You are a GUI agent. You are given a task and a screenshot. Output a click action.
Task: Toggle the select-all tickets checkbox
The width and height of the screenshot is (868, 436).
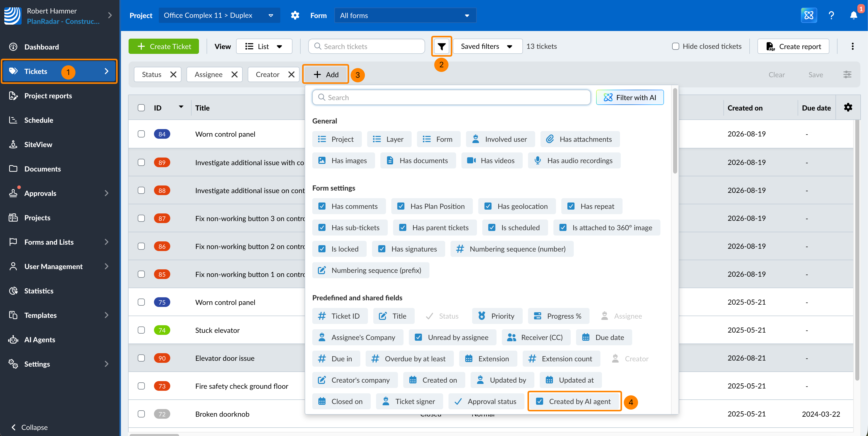tap(141, 108)
